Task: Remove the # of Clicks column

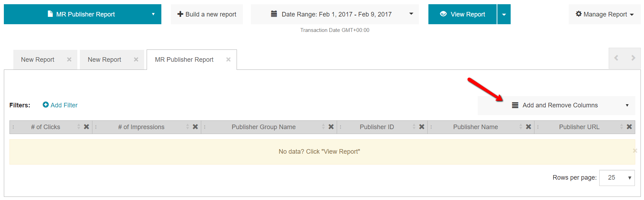Action: tap(86, 127)
